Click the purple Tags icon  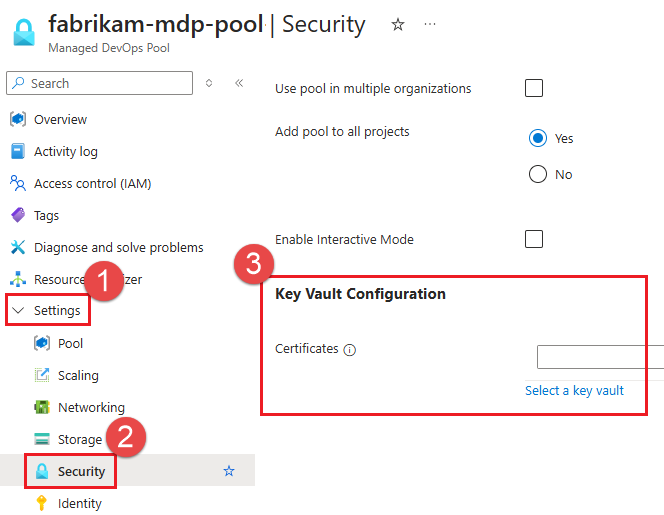point(18,215)
